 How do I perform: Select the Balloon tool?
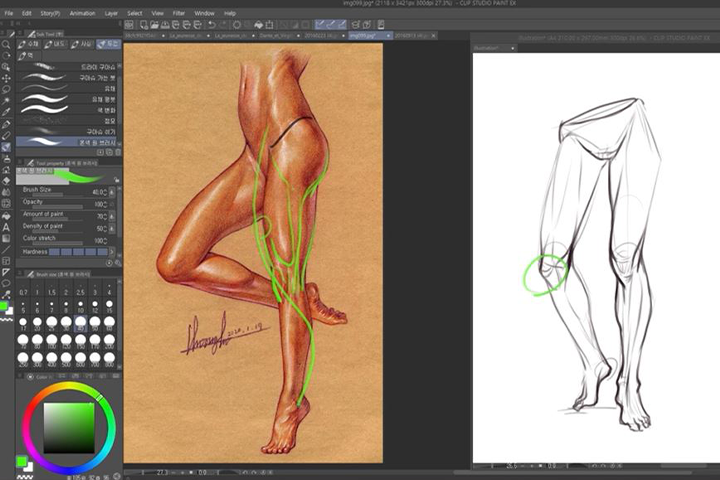point(6,283)
